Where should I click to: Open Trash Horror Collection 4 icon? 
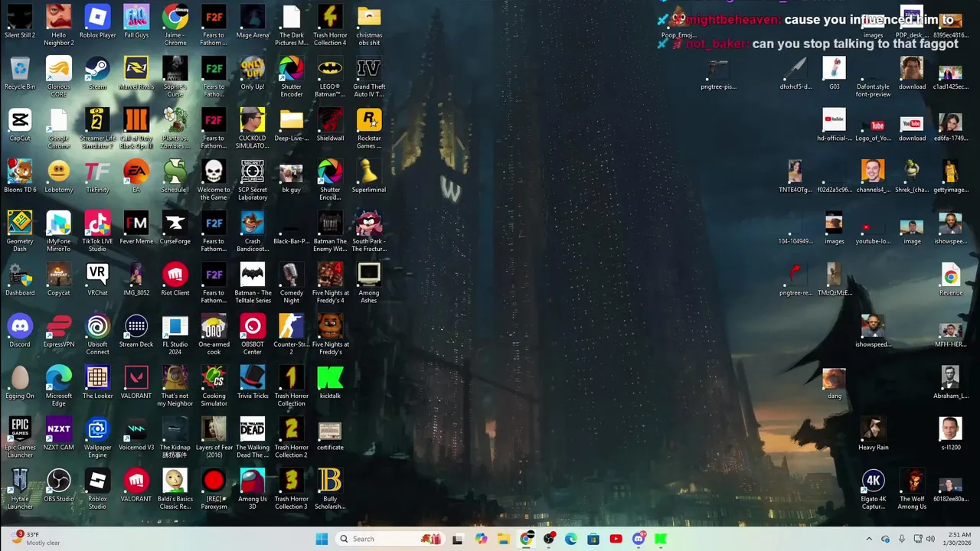(330, 25)
